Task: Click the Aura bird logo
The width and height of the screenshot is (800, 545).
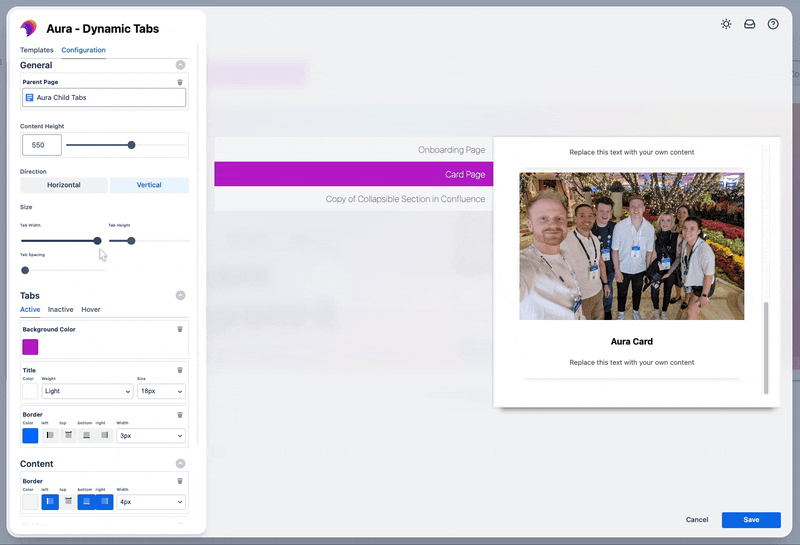Action: tap(29, 28)
